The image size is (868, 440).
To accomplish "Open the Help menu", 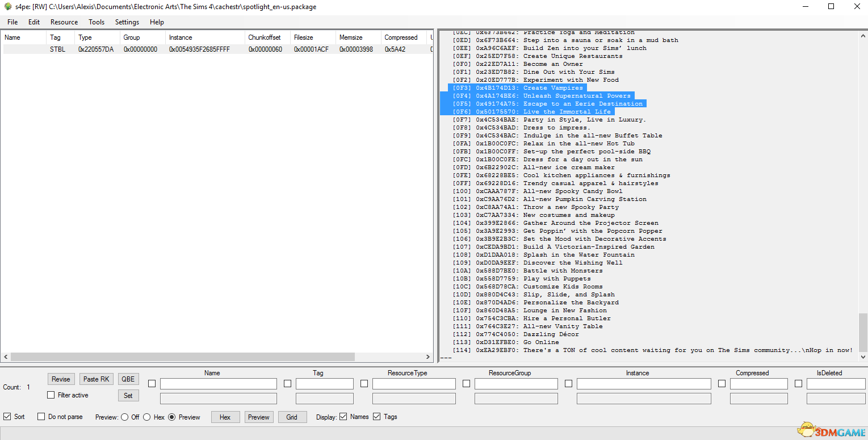I will tap(157, 22).
